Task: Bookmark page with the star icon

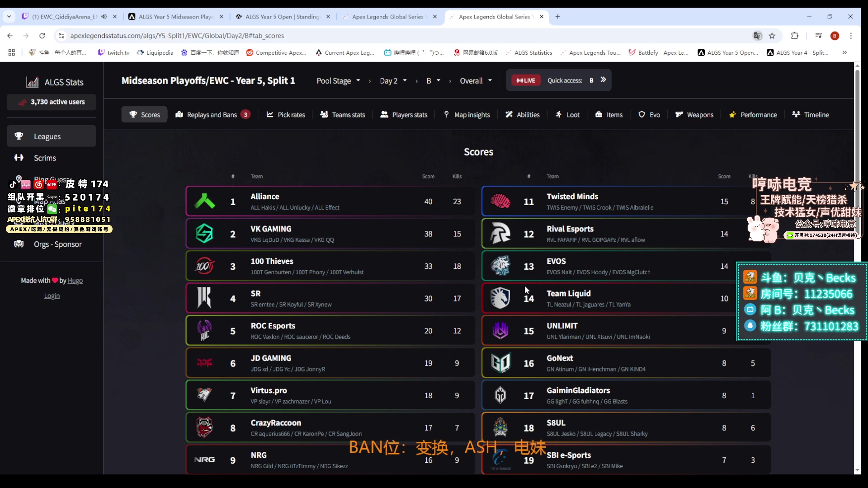Action: click(x=772, y=36)
